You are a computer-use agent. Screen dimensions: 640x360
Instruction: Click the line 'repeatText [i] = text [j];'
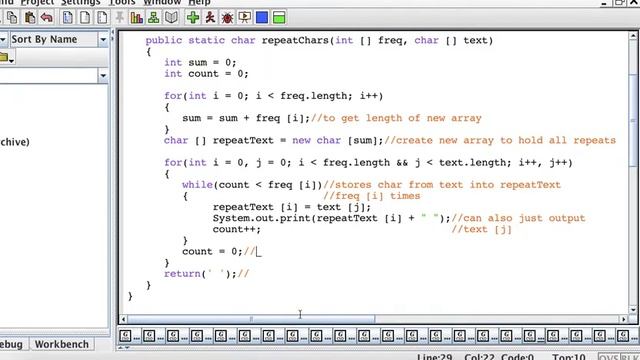292,207
